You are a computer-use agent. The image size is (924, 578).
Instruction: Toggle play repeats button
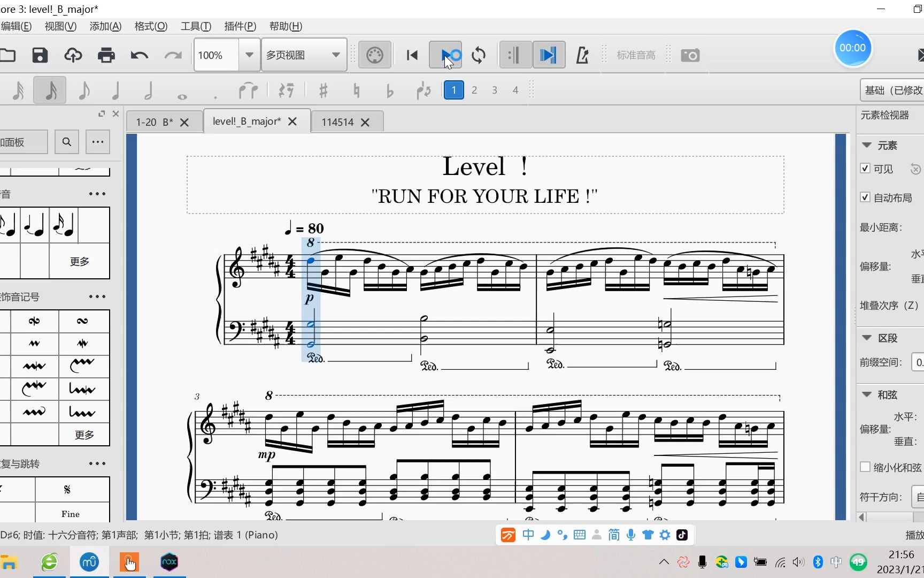pyautogui.click(x=515, y=55)
